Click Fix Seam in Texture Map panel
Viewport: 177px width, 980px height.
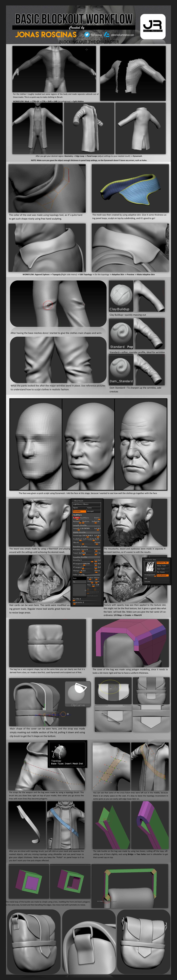pos(162,572)
